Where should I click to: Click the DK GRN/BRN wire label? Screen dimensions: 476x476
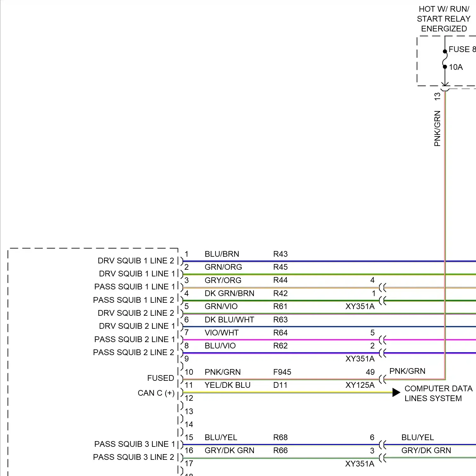pyautogui.click(x=229, y=294)
